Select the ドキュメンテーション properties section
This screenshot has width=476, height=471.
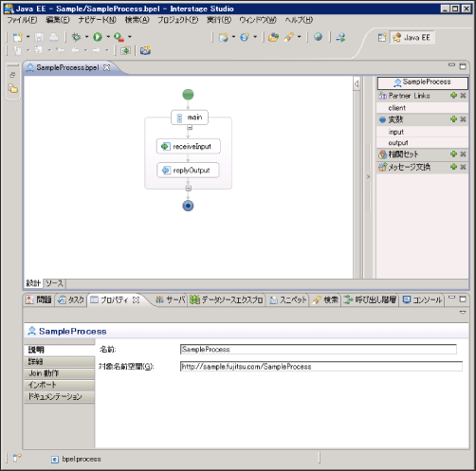(60, 396)
